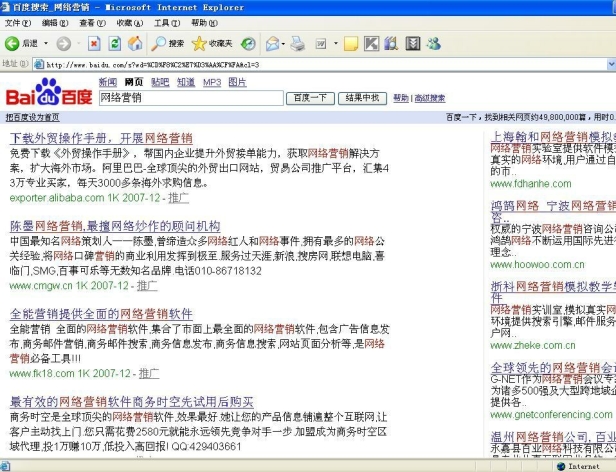The image size is (616, 472).
Task: Open the 帮助 (Help) menu
Action: [204, 23]
